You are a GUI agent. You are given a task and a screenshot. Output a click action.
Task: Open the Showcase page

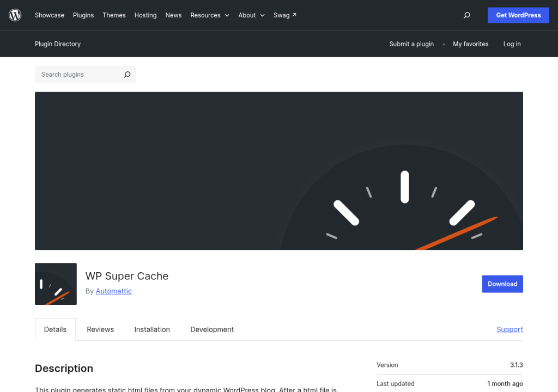pyautogui.click(x=50, y=15)
